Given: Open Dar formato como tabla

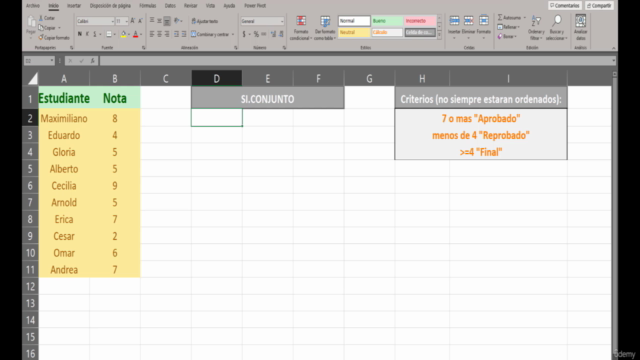Looking at the screenshot, I should [325, 28].
